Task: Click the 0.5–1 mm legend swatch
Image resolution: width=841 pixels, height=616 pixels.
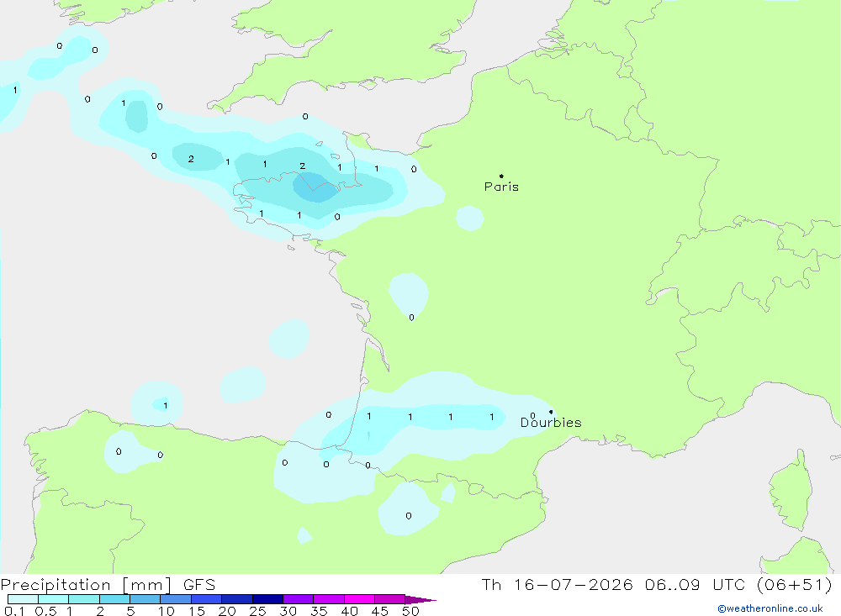Action: (53, 599)
